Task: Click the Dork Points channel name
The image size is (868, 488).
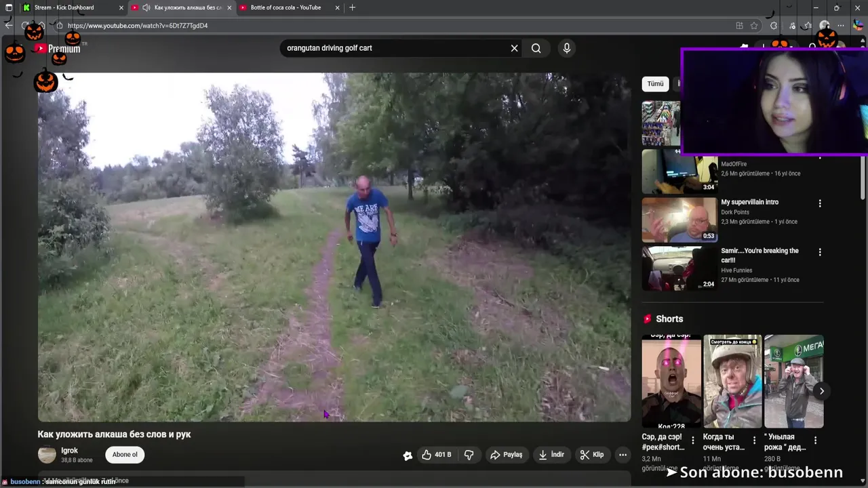Action: (x=735, y=212)
